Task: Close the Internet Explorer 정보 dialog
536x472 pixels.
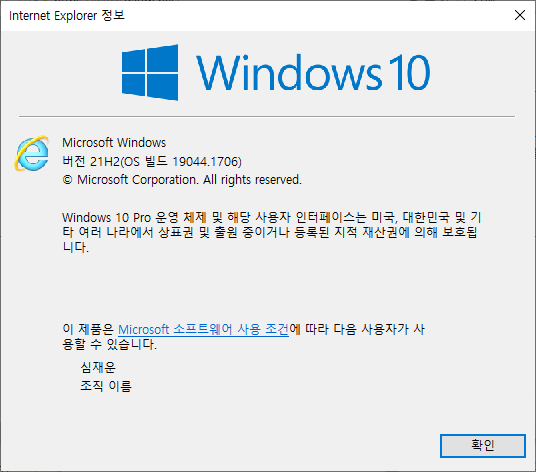Action: click(520, 15)
